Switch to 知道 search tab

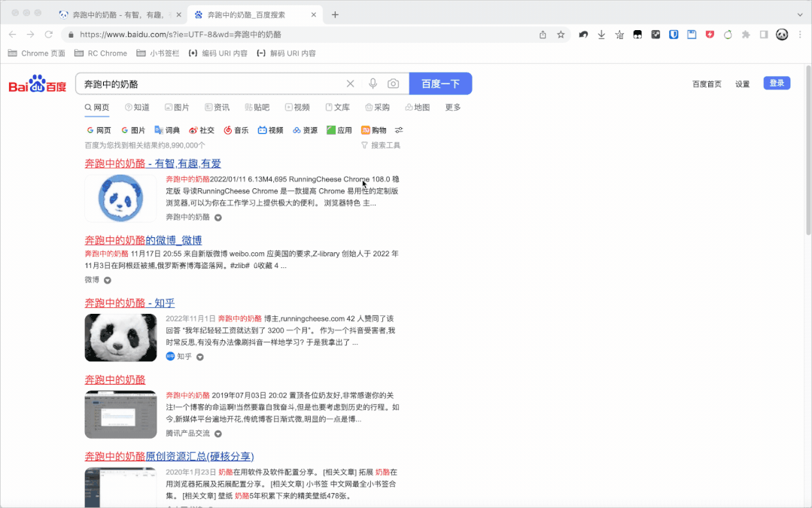[137, 107]
